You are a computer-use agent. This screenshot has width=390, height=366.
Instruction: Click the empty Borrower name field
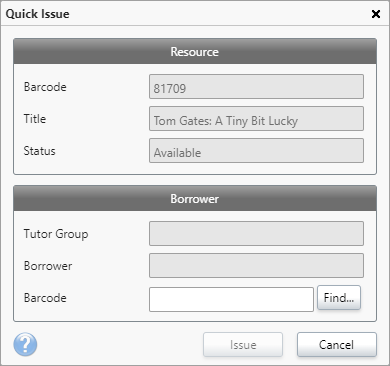click(x=256, y=265)
